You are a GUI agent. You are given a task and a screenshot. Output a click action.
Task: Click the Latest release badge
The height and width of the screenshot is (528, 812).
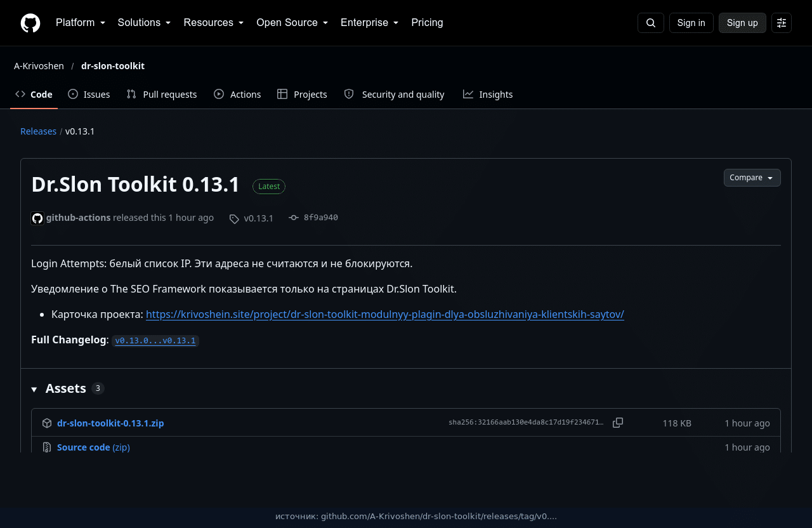[269, 187]
